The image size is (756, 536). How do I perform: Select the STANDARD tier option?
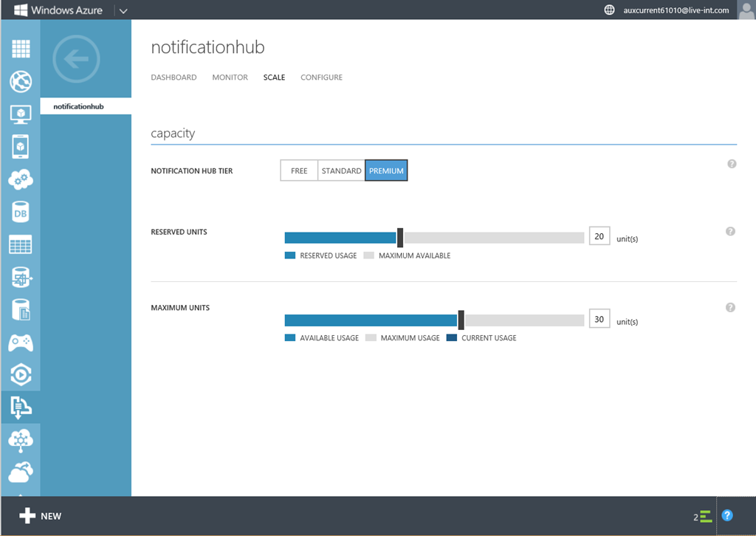coord(341,171)
